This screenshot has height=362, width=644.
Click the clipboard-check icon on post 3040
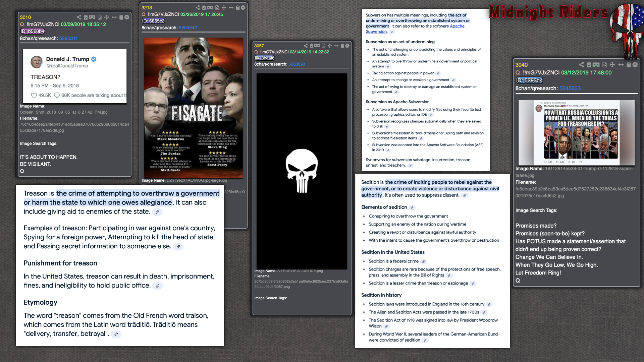589,64
